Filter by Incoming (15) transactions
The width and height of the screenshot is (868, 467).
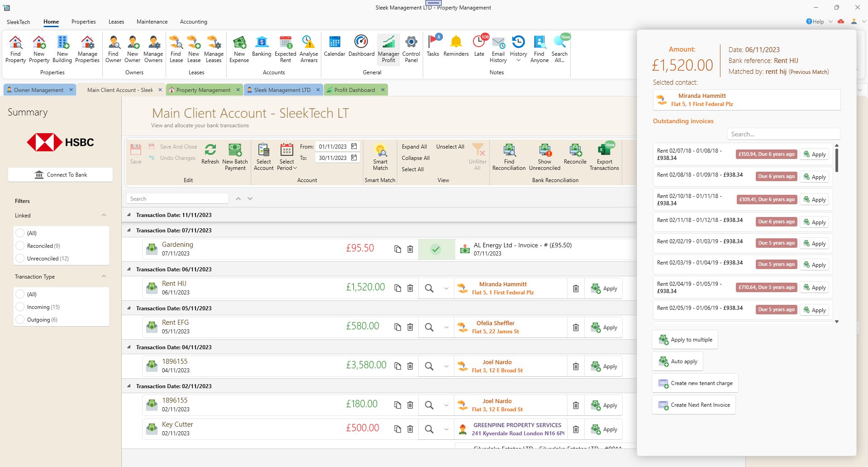tap(20, 307)
